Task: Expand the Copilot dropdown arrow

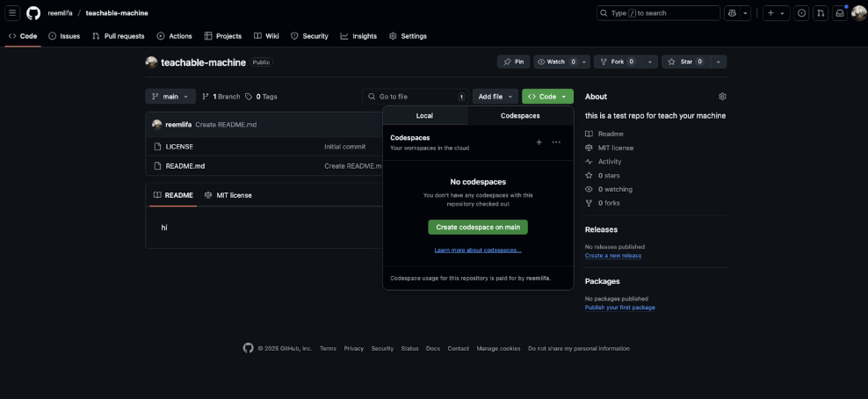Action: click(746, 13)
